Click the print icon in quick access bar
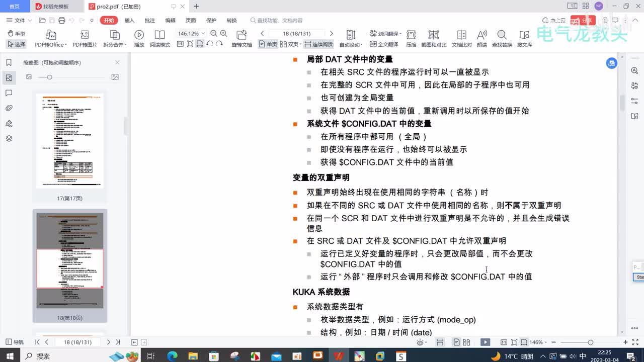Screen dimensions: 644x362 61,20
